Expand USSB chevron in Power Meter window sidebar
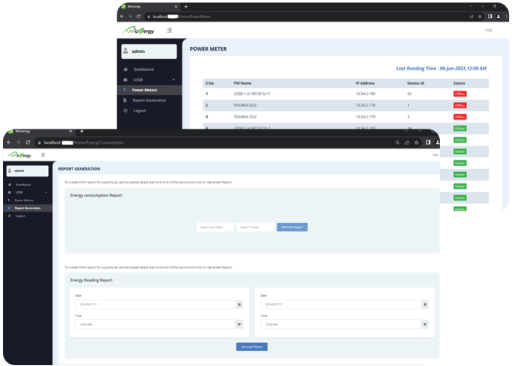Viewport: 512px width, 366px height. [174, 80]
